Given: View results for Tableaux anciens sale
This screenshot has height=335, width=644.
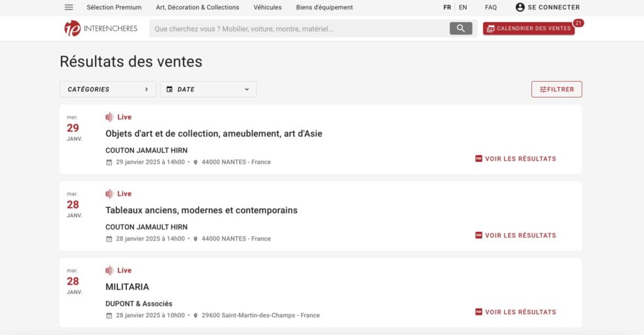Looking at the screenshot, I should click(x=520, y=236).
